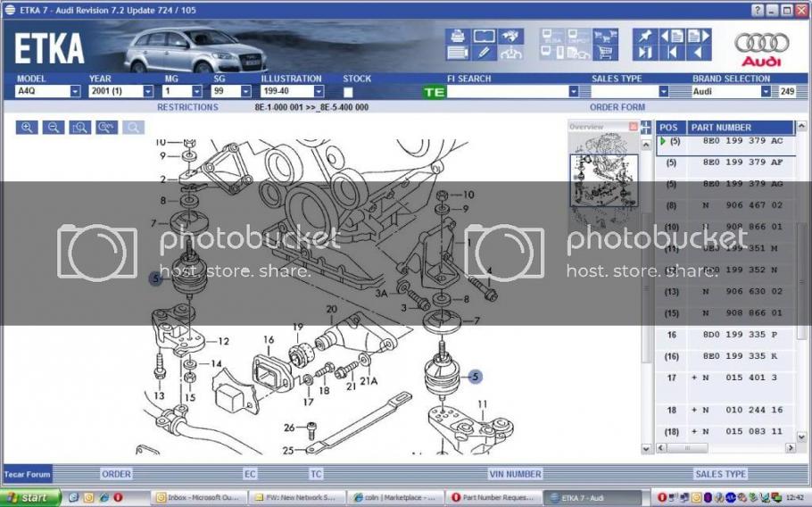The width and height of the screenshot is (812, 507).
Task: Toggle the STOCK checkbox
Action: coord(348,92)
